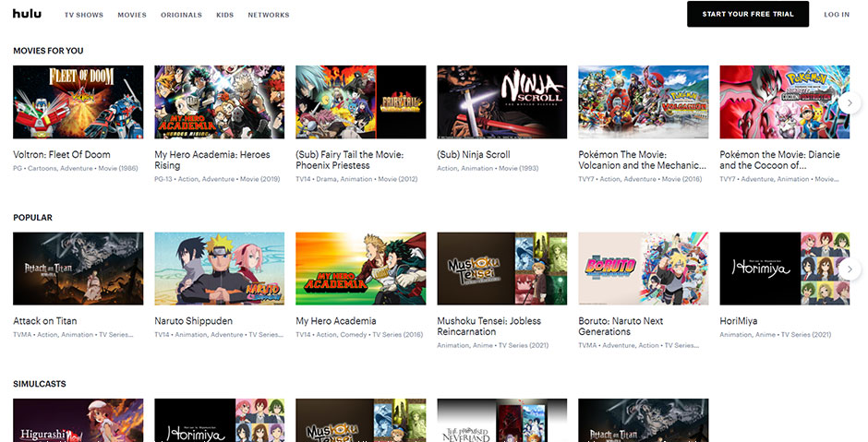Advance Popular carousel with right arrow

tap(850, 269)
